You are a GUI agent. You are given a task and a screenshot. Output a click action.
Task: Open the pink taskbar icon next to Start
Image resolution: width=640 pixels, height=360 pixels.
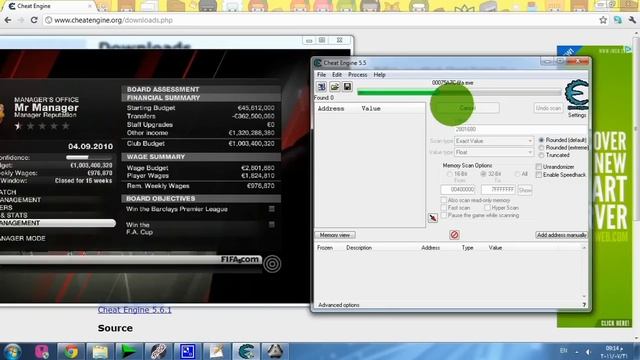[42, 351]
